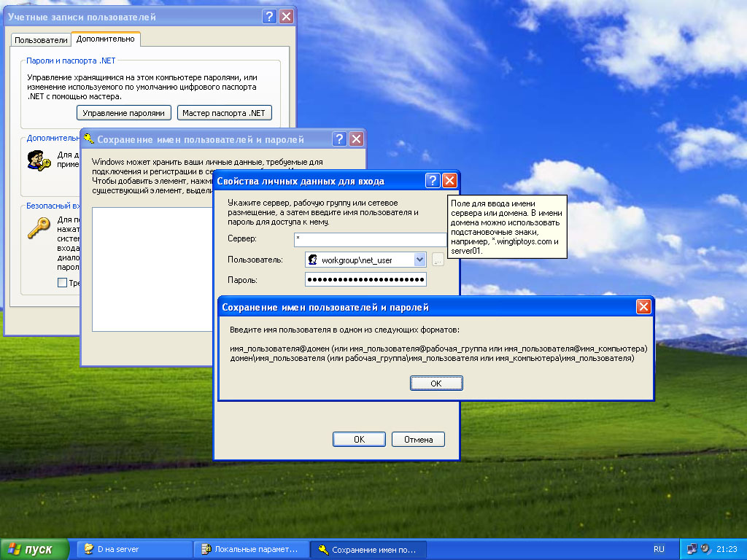Click the Пароли и паспорта .NET group label

click(x=71, y=61)
